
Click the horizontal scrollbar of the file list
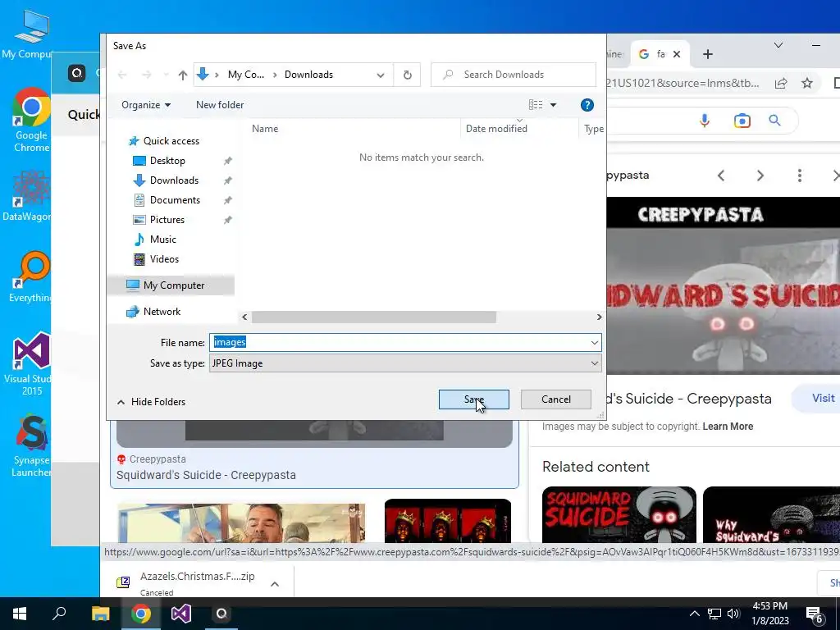(x=374, y=317)
